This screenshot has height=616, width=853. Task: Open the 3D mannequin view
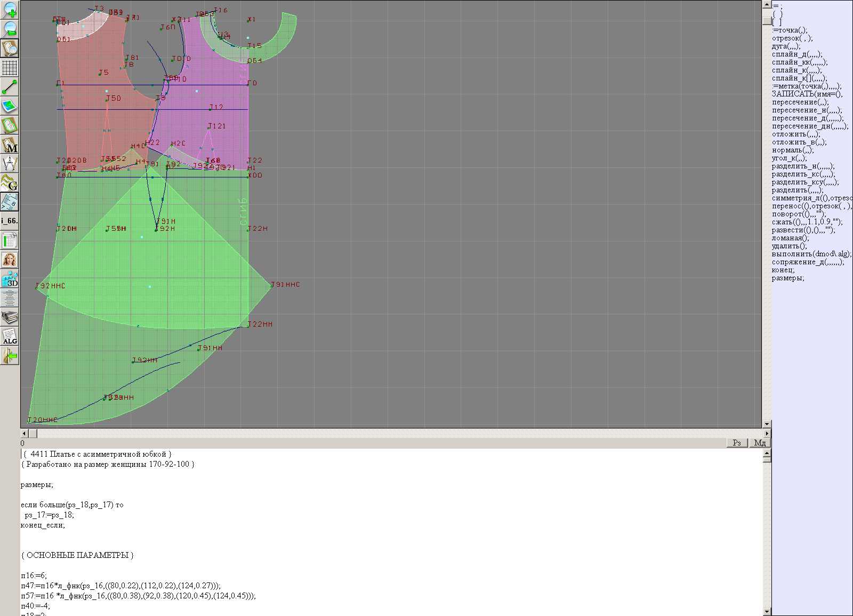tap(10, 279)
